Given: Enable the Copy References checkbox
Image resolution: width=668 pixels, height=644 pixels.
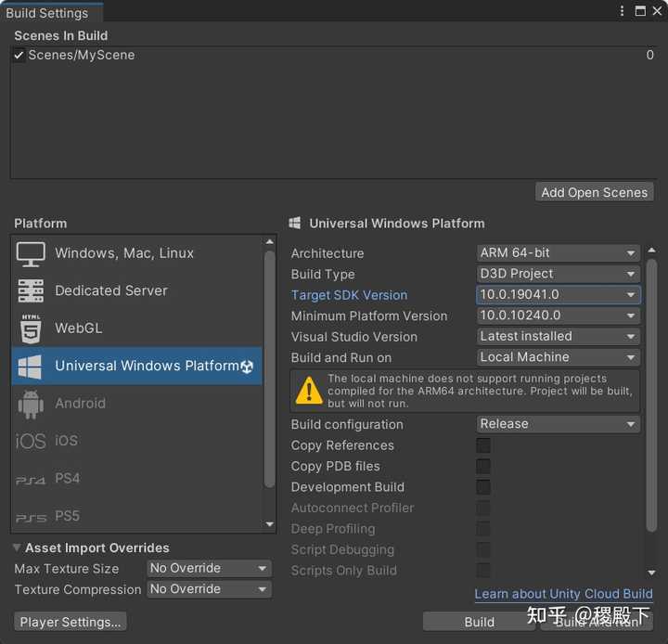Looking at the screenshot, I should point(483,445).
